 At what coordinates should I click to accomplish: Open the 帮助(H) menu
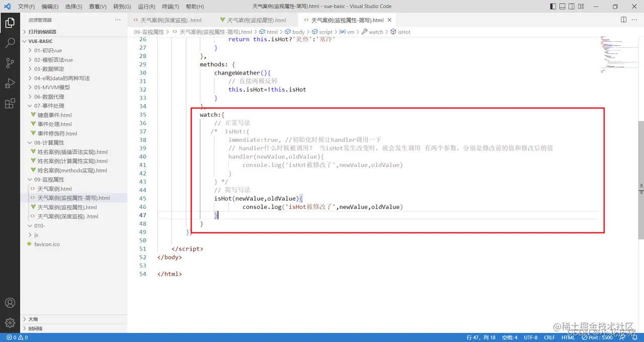194,7
